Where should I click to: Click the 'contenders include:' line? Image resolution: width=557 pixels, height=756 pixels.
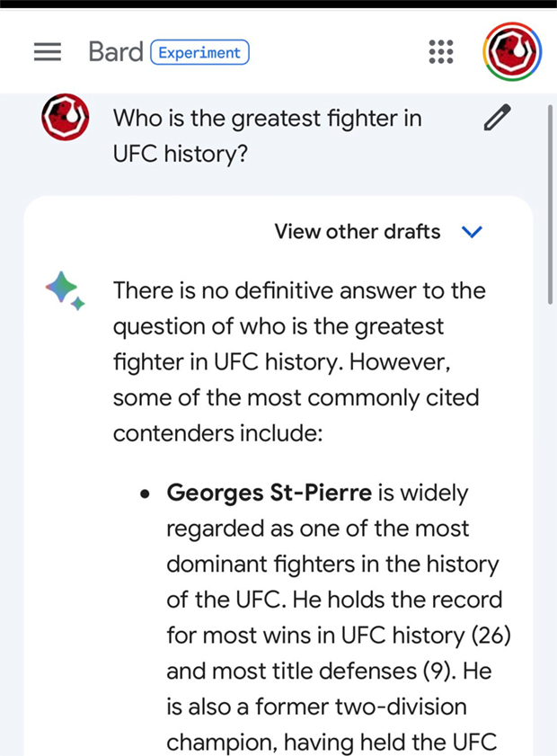click(x=217, y=433)
